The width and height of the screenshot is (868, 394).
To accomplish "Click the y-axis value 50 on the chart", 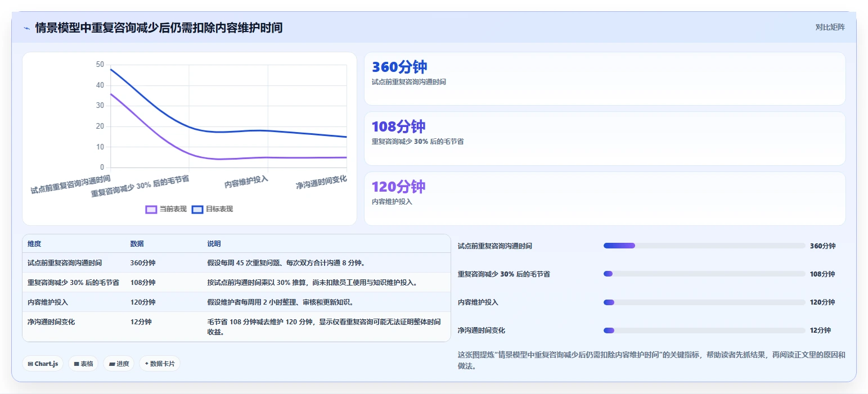I will tap(100, 65).
